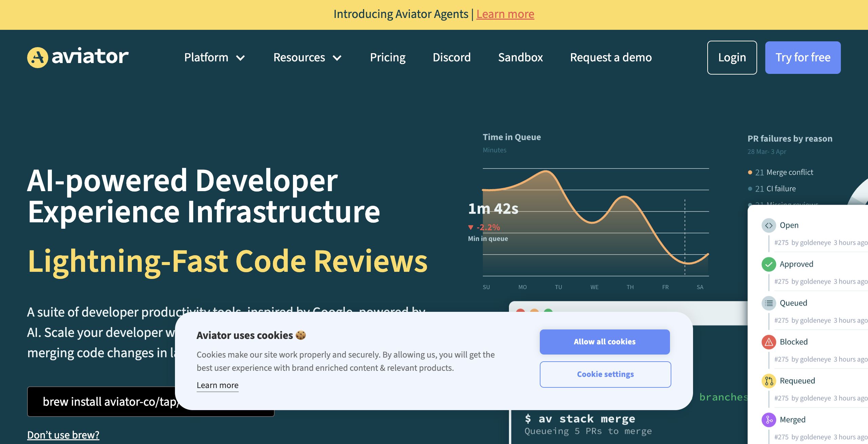Click the Queued list icon
The height and width of the screenshot is (444, 868).
769,303
